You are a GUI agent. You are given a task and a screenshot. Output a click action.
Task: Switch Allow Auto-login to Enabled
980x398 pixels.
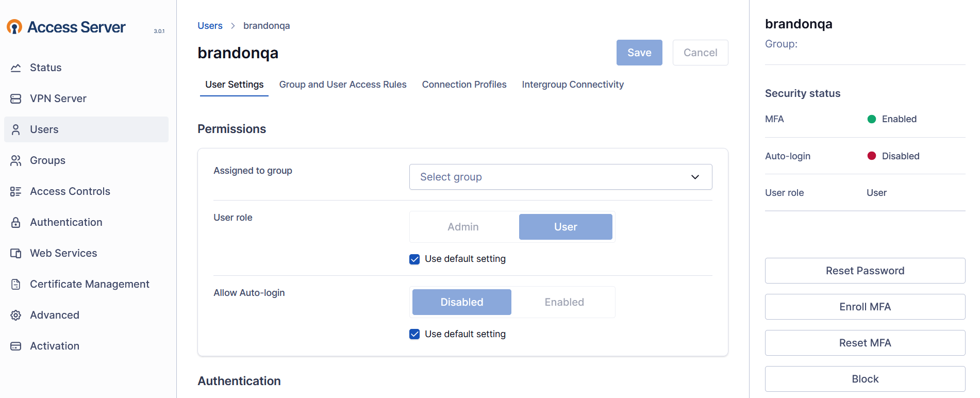564,302
